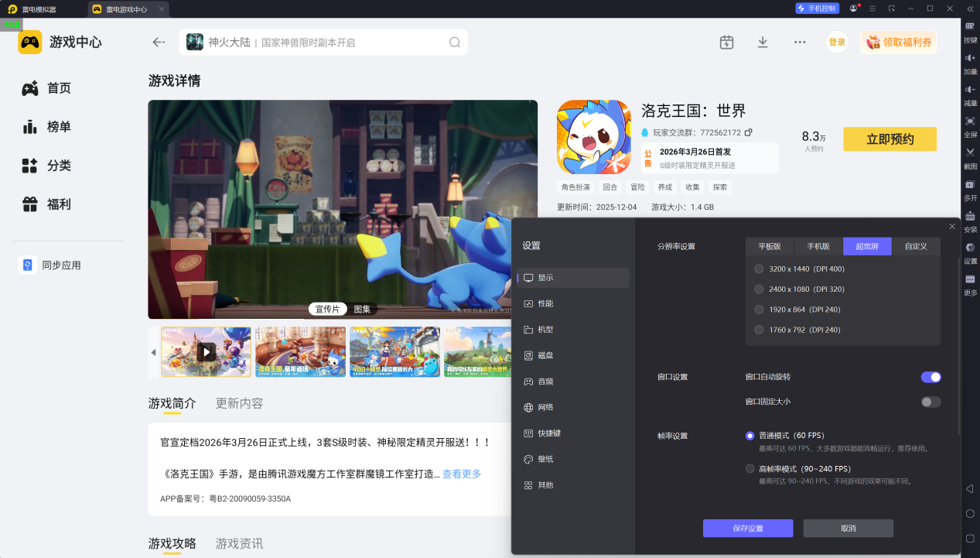
Task: Click 立即预约 reserve button
Action: click(890, 139)
